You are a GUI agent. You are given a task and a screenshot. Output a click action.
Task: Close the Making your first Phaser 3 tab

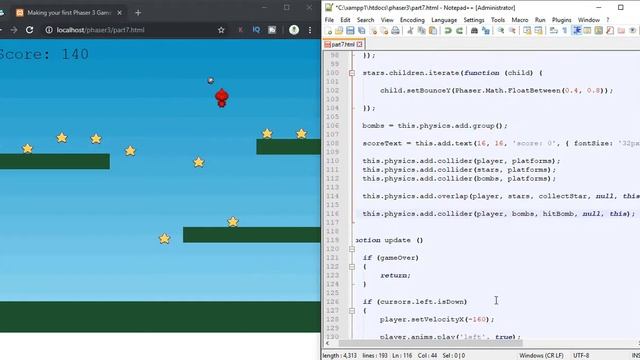[120, 13]
